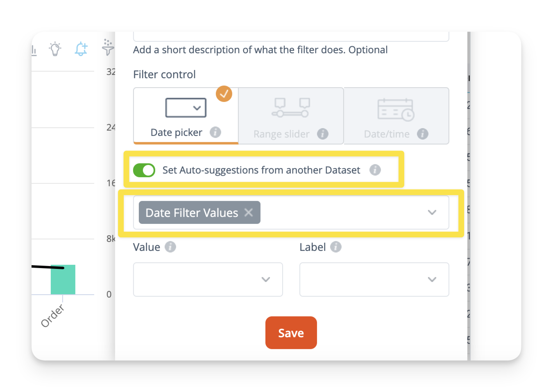
Task: Open the Value dropdown
Action: tap(208, 279)
